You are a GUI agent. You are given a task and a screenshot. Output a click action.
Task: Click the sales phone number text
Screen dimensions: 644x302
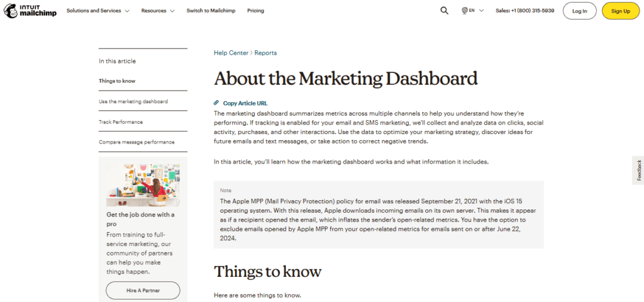point(525,11)
